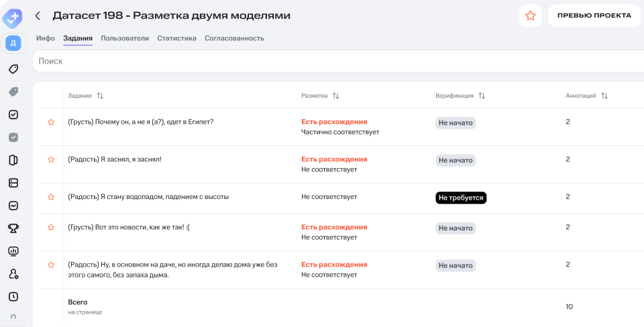Screen dimensions: 644x327
Task: Click 'Есть расхождения' in 'Вот это новости' row
Action: [334, 227]
